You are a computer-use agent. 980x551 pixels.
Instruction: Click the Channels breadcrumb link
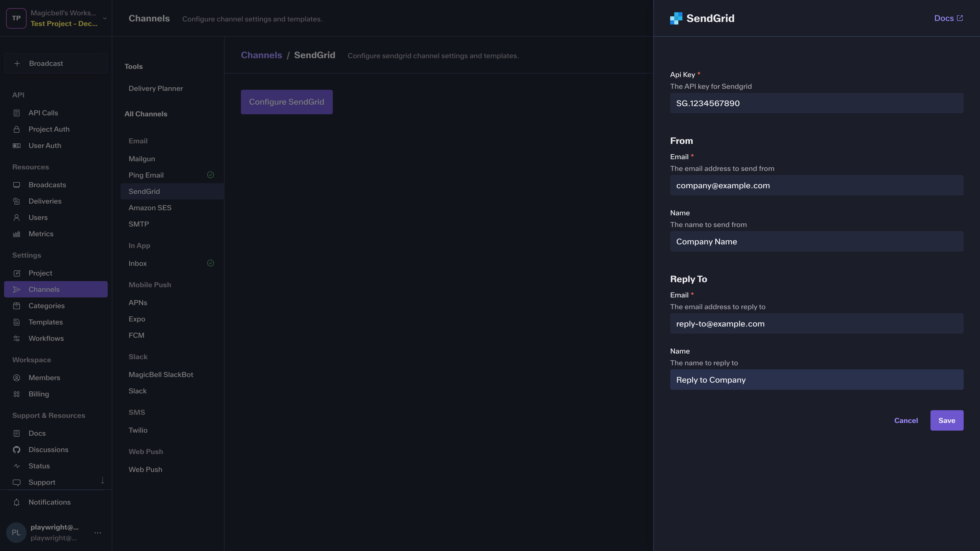pos(261,55)
